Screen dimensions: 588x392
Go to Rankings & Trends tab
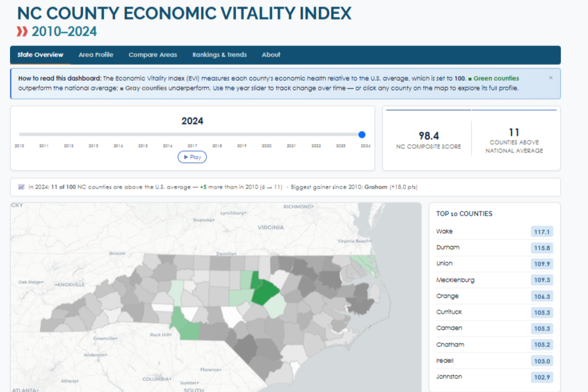pos(219,55)
